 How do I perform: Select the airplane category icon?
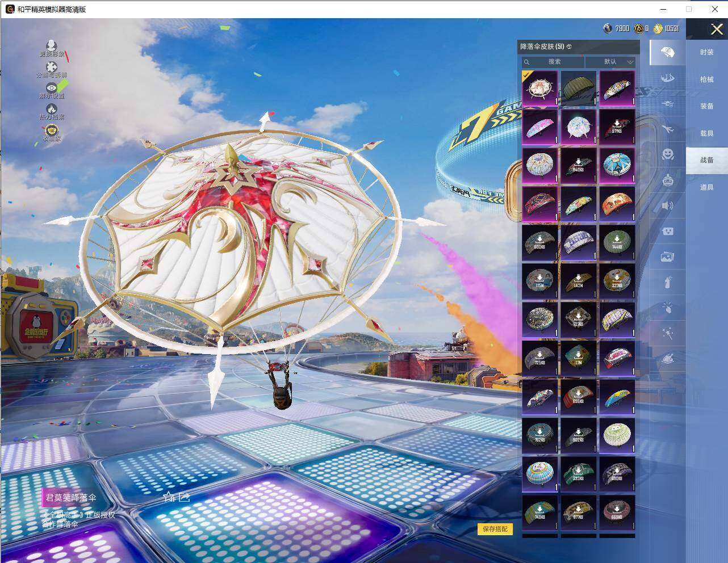click(x=668, y=129)
